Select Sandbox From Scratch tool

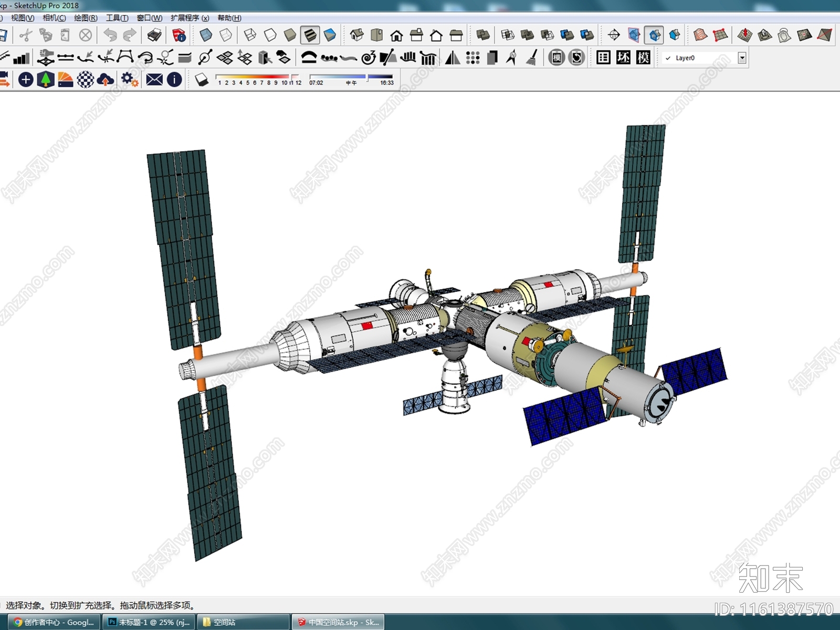[x=720, y=36]
